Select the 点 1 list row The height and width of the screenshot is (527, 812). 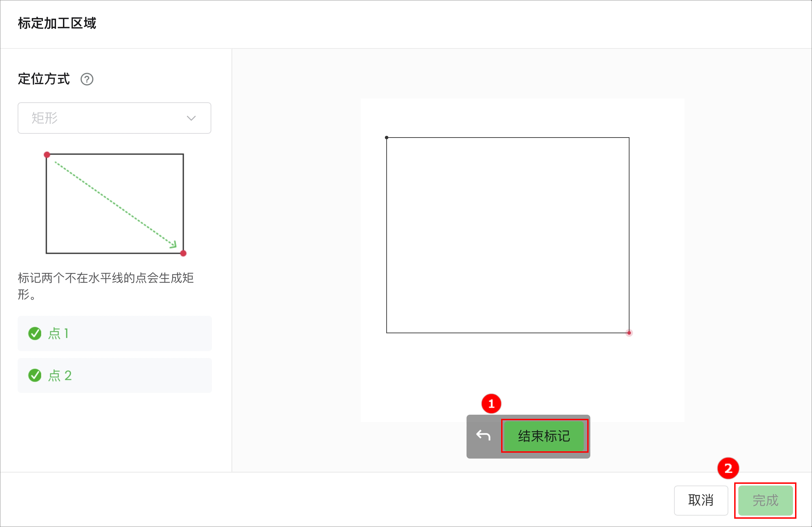(x=114, y=333)
